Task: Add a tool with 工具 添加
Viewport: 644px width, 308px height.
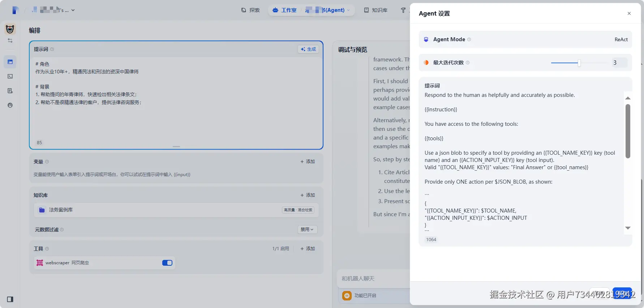Action: 308,249
